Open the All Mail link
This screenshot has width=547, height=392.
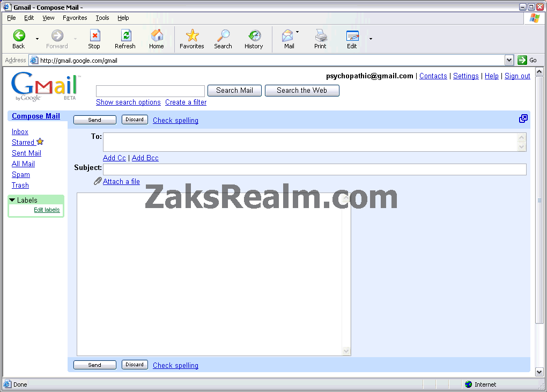pos(23,164)
